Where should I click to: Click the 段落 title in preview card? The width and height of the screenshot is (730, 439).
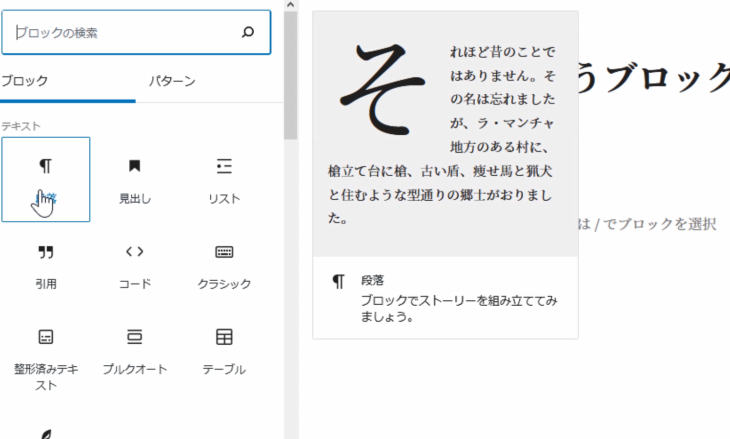pyautogui.click(x=372, y=280)
